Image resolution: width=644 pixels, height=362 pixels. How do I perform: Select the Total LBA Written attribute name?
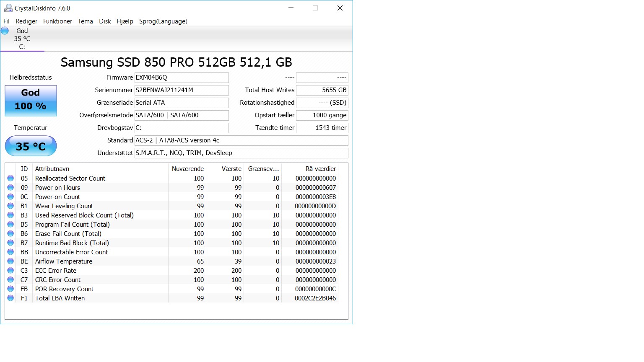(60, 298)
